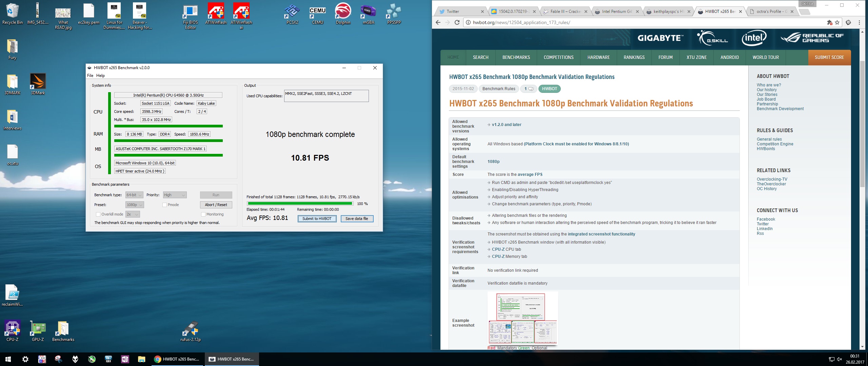This screenshot has width=868, height=366.
Task: Open the Benchmark Development link
Action: pos(780,109)
